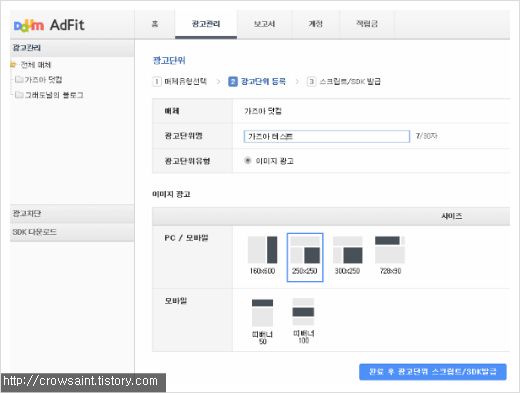
Task: Click step 3 스크립트/SDK 발급
Action: tap(344, 81)
